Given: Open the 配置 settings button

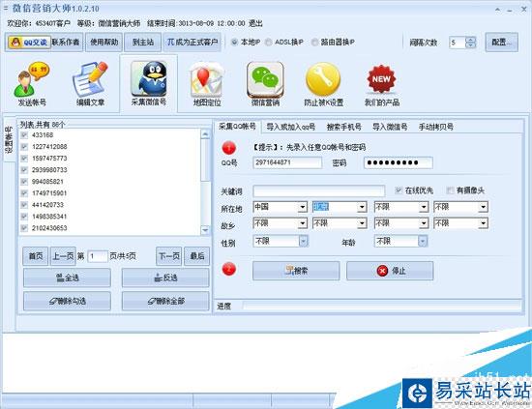Looking at the screenshot, I should pos(501,43).
